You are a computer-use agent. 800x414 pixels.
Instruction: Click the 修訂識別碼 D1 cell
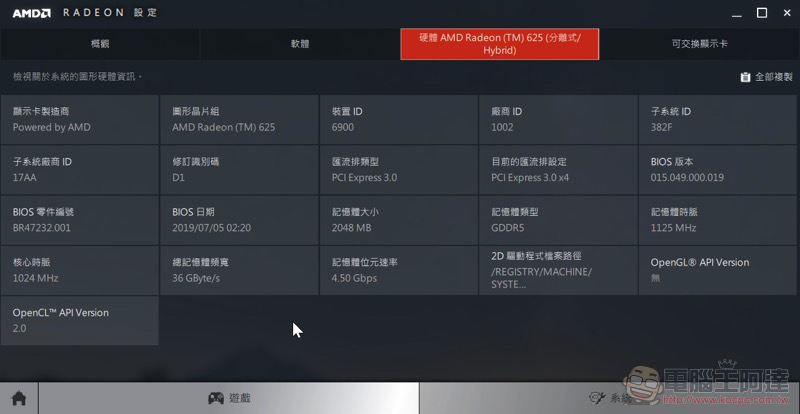click(x=239, y=170)
